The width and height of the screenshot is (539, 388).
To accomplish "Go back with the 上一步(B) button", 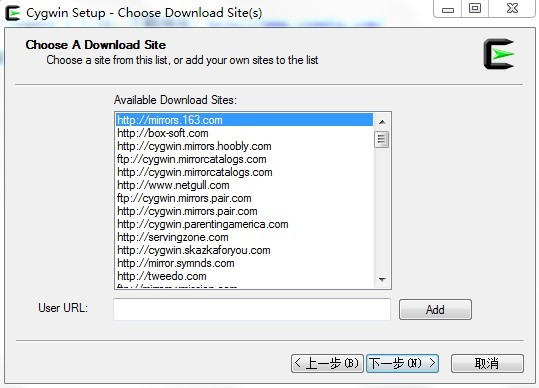I will pos(327,363).
